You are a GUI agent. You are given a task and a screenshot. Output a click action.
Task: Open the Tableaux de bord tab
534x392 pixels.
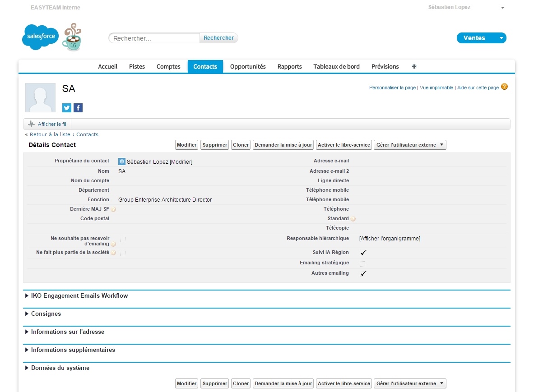336,67
